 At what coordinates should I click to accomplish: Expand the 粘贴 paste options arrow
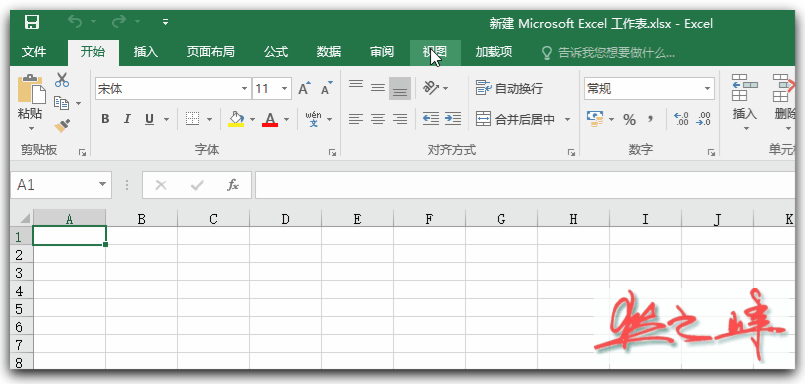pyautogui.click(x=31, y=128)
